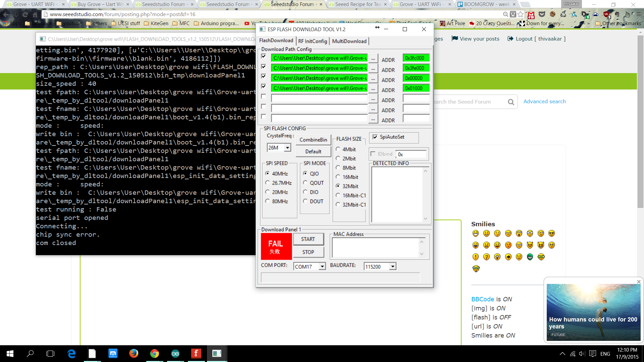Image resolution: width=644 pixels, height=362 pixels.
Task: Open the BAUDRATE dropdown selector
Action: point(392,266)
